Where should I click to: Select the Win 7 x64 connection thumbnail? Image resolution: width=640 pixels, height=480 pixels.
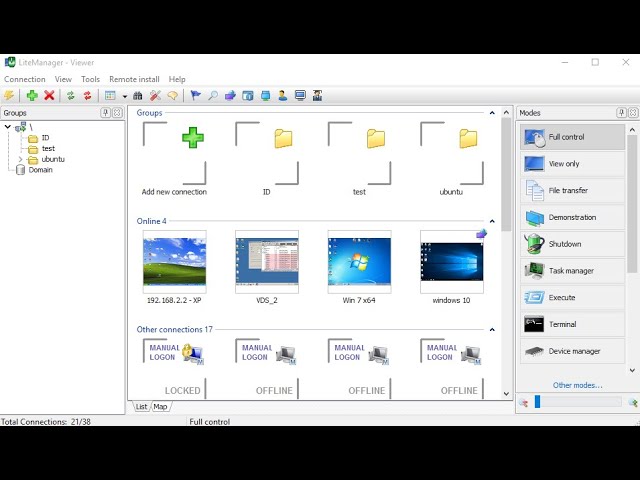tap(359, 267)
